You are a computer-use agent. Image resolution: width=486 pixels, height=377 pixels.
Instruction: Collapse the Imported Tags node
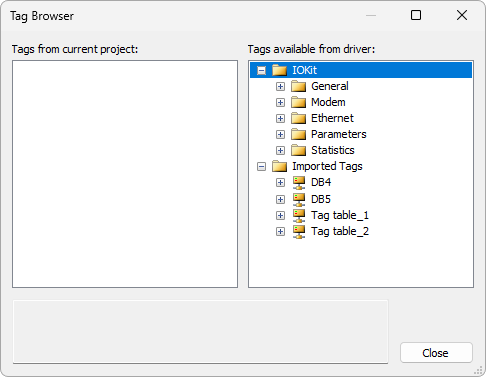point(261,166)
